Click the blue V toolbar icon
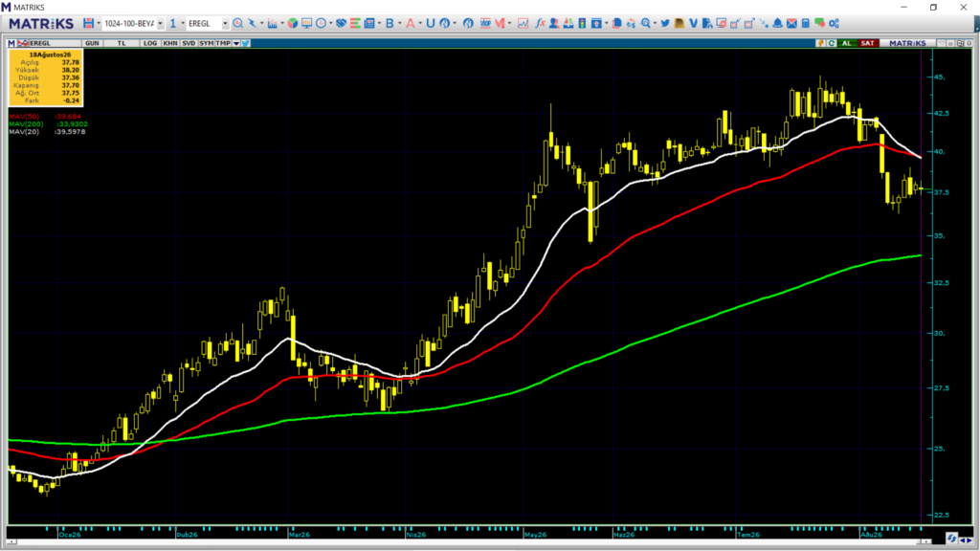Image resolution: width=980 pixels, height=551 pixels. click(693, 23)
